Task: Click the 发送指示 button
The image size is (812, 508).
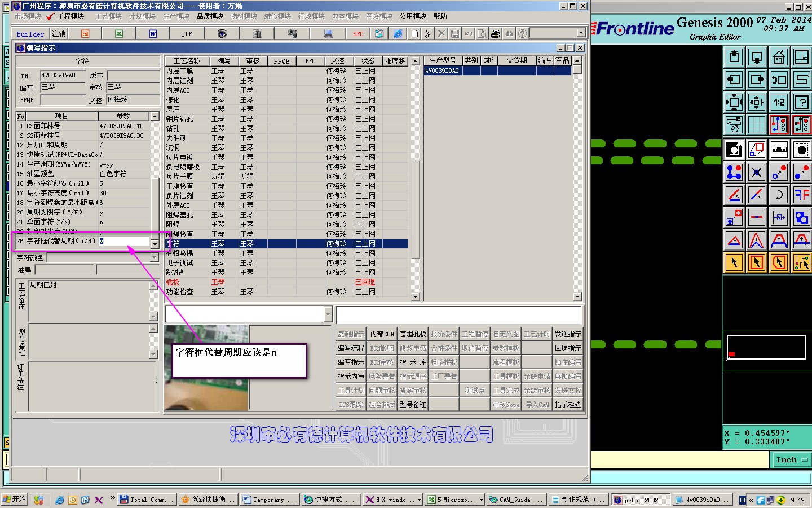Action: click(568, 334)
